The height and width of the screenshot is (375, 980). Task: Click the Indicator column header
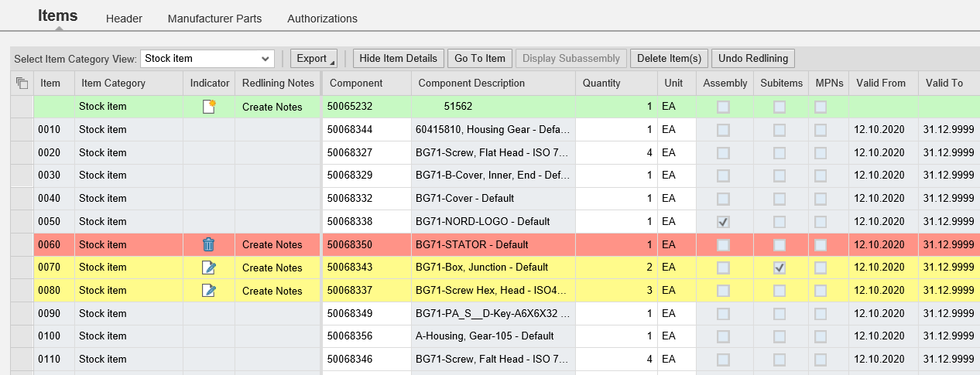tap(210, 84)
